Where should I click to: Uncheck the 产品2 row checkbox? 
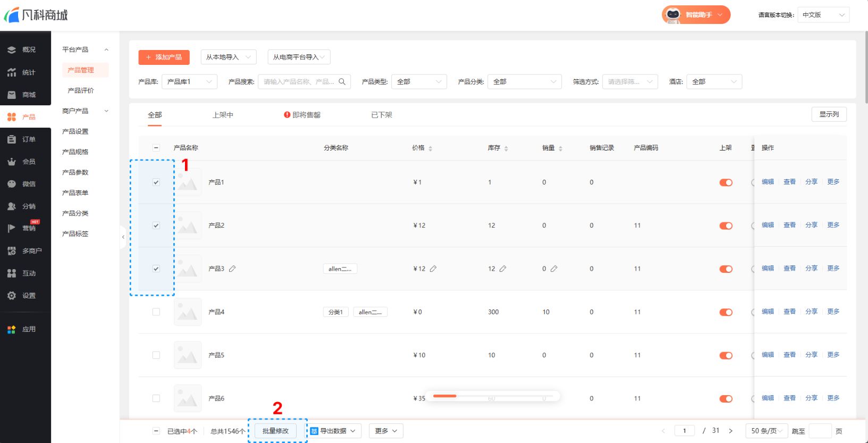[156, 225]
